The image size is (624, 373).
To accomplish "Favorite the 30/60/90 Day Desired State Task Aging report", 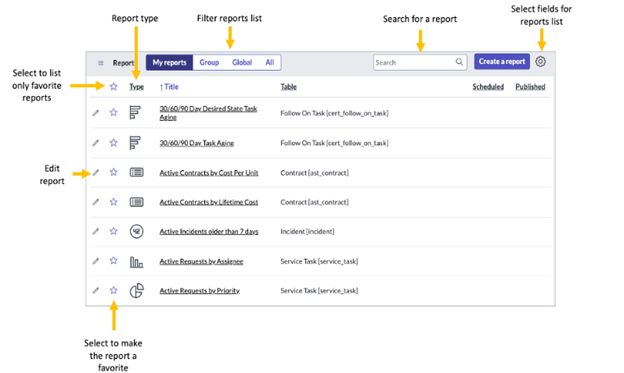I will point(113,112).
